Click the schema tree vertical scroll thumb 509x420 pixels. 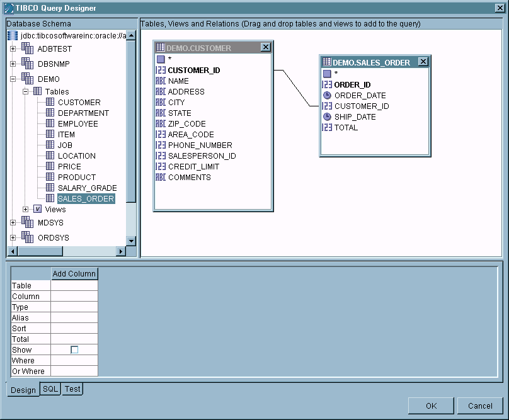pyautogui.click(x=131, y=122)
